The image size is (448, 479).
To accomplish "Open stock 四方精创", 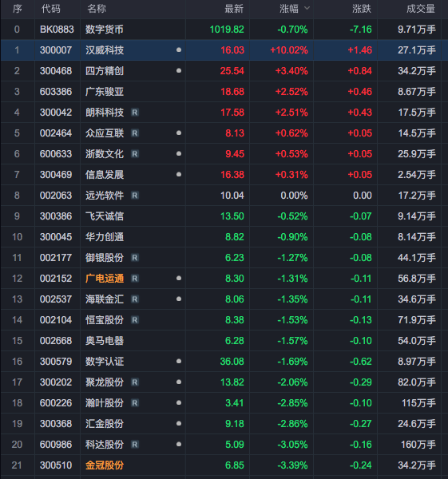I will 105,71.
